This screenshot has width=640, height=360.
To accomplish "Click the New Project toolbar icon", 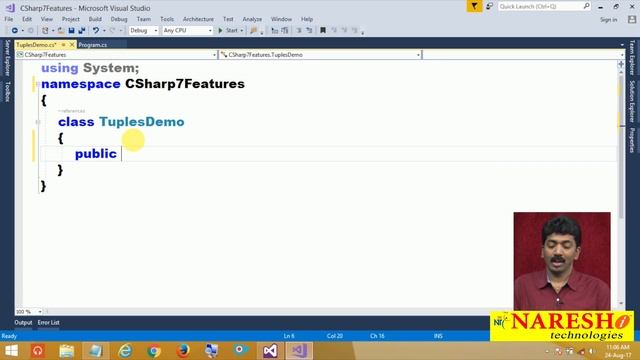I will tap(45, 31).
